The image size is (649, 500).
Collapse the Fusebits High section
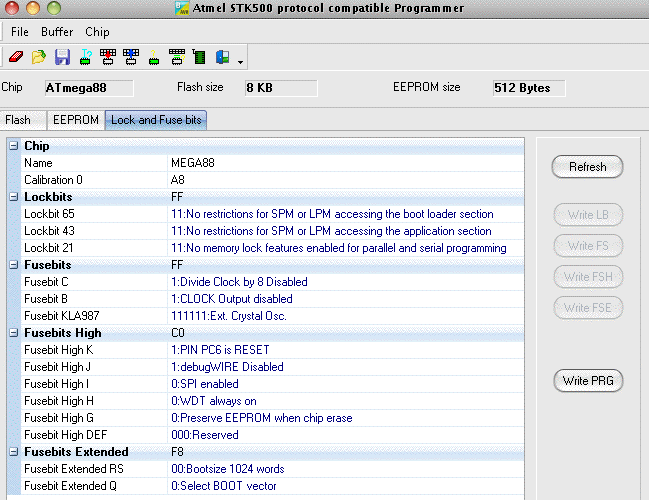(x=13, y=333)
